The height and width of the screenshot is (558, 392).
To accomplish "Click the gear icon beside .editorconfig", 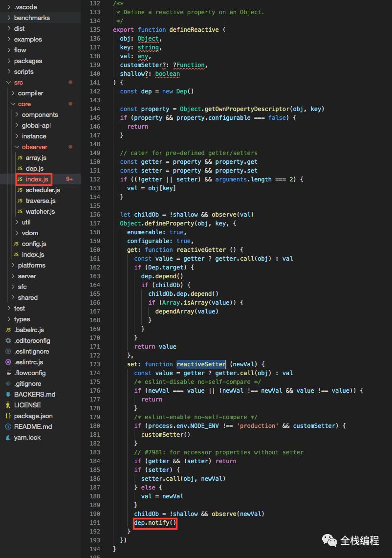I will coord(8,340).
